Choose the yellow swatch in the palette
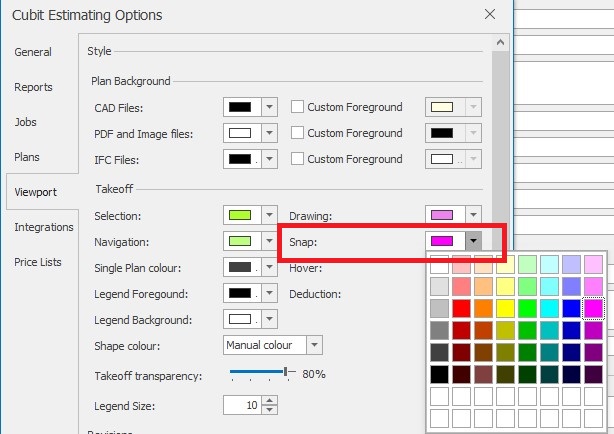The width and height of the screenshot is (614, 434). click(x=506, y=309)
